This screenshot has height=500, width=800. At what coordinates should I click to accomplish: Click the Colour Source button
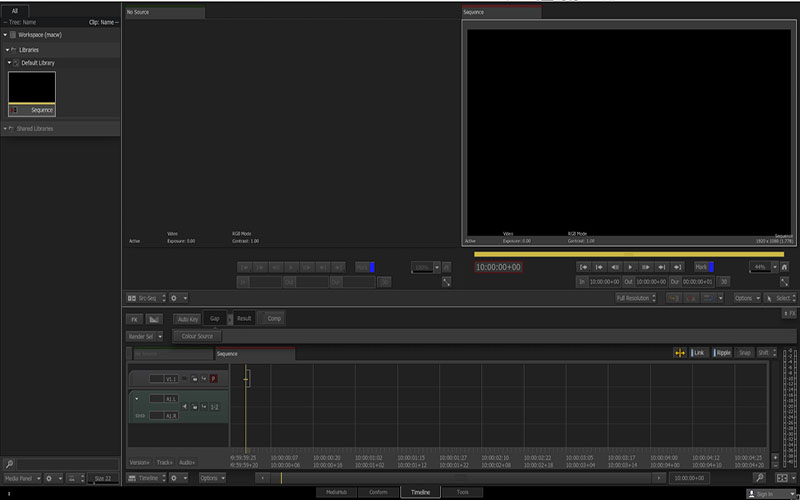click(197, 336)
